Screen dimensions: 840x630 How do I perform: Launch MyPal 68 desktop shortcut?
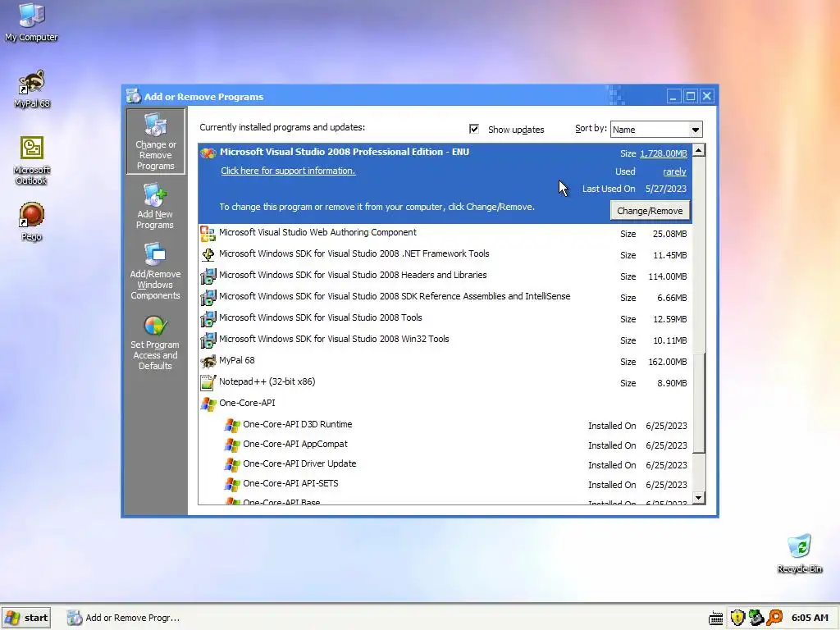click(x=32, y=89)
